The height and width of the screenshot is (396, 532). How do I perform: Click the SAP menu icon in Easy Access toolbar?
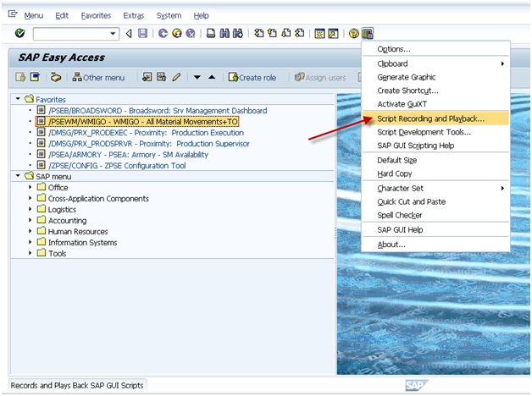(35, 77)
